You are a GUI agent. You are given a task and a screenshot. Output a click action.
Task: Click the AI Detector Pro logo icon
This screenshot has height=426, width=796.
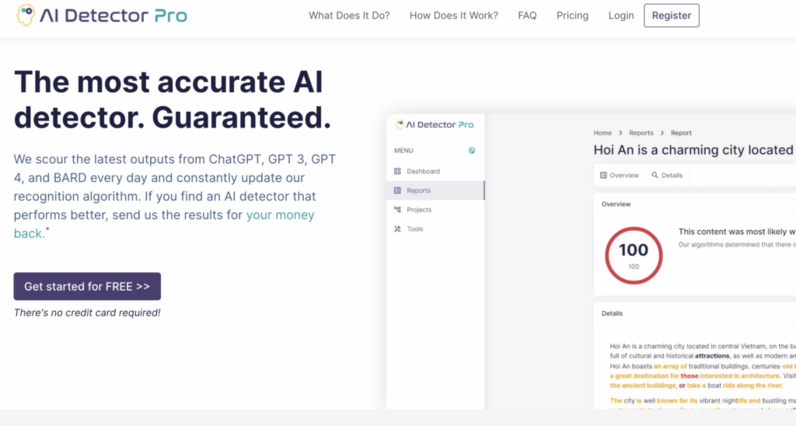[x=25, y=15]
